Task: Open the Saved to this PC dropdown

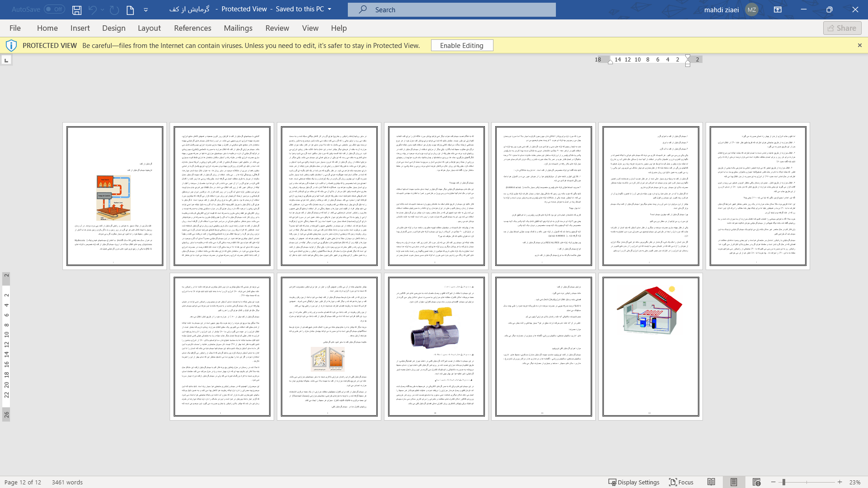Action: (329, 9)
